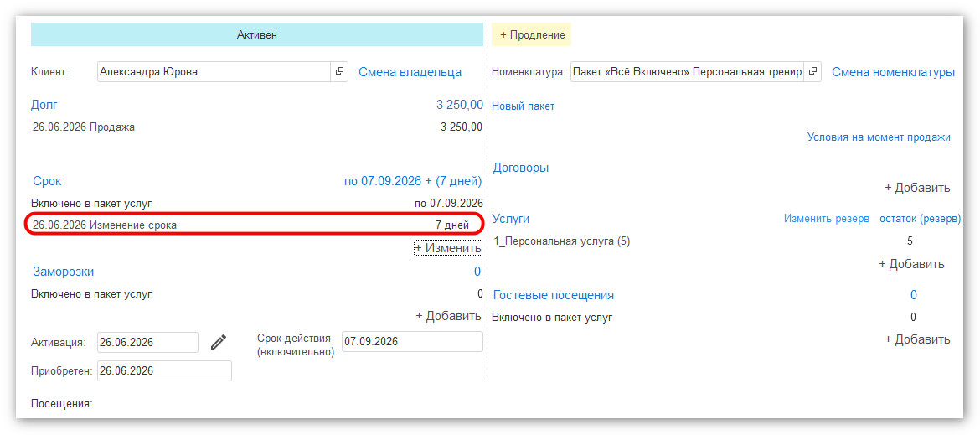The image size is (980, 435).
Task: Open the Срок section header
Action: coord(47,181)
